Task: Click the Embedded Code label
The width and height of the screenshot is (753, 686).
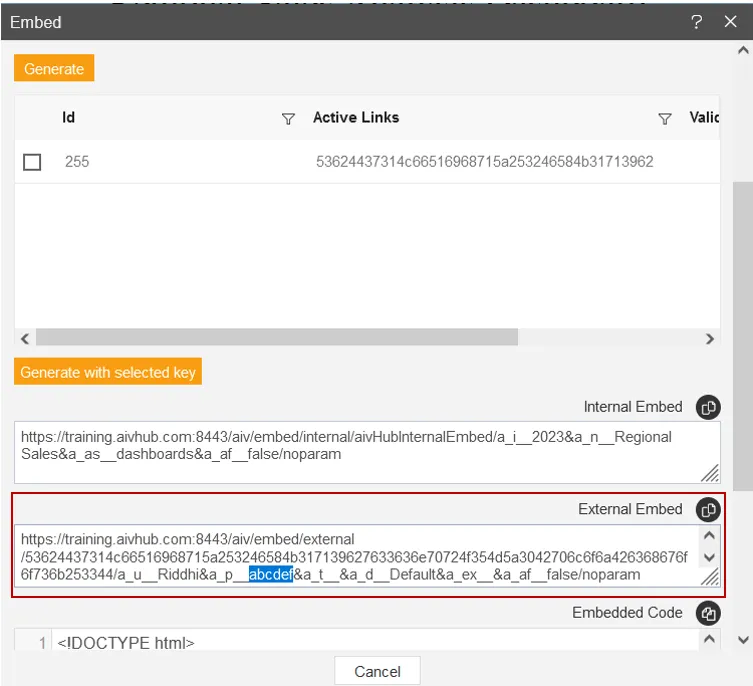Action: pos(627,613)
